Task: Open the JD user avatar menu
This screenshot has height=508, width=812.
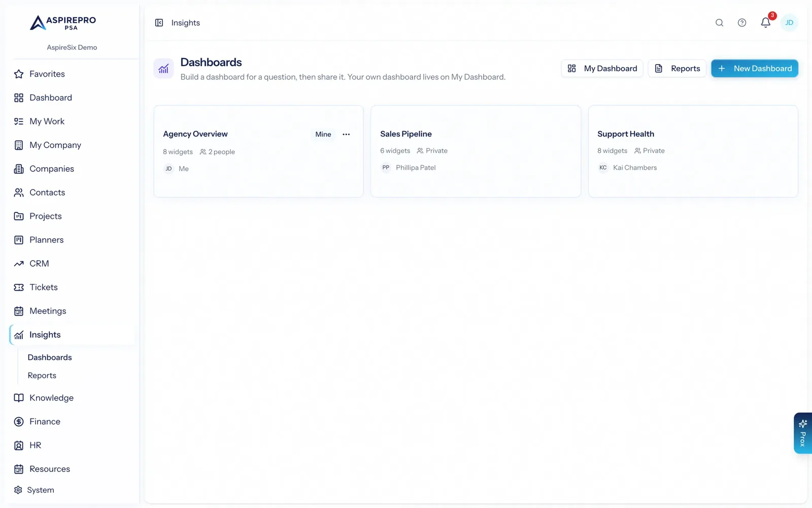Action: 789,23
